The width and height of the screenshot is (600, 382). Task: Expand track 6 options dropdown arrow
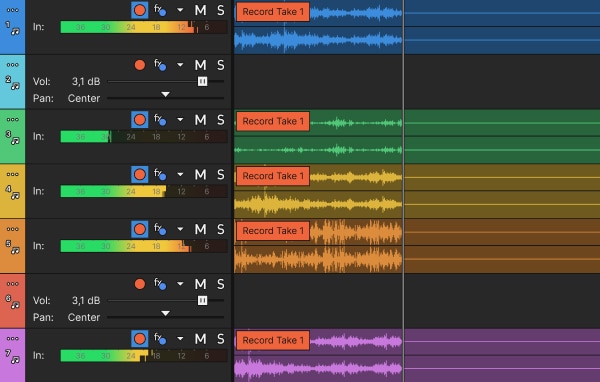(x=180, y=284)
